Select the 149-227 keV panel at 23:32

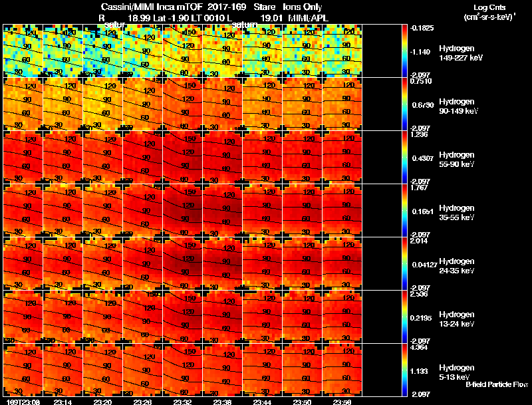(x=182, y=51)
